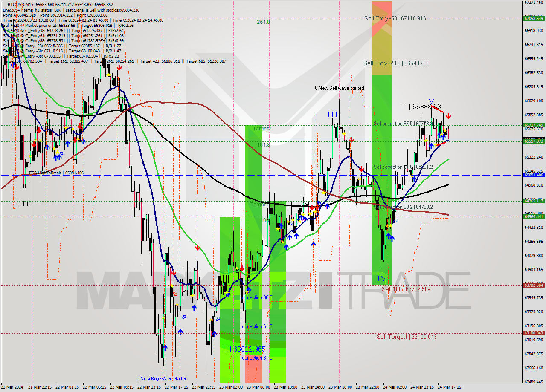Click the '24 Mar 17:15' time axis label
This screenshot has height=392, width=546.
(450, 387)
